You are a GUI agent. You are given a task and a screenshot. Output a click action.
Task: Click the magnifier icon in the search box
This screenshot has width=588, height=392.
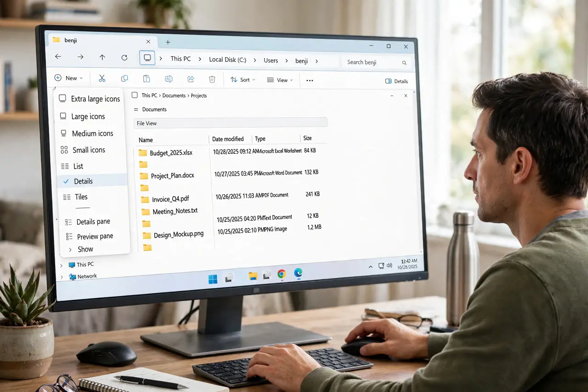[x=404, y=63]
